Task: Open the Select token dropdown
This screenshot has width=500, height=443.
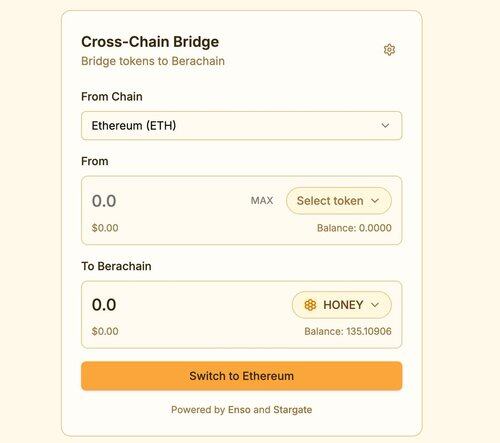Action: point(339,201)
